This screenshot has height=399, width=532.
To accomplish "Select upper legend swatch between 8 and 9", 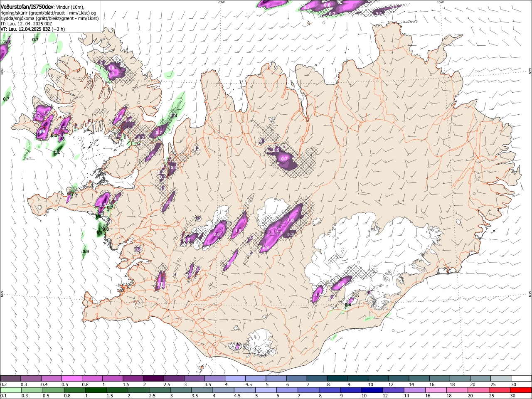I will click(337, 378).
